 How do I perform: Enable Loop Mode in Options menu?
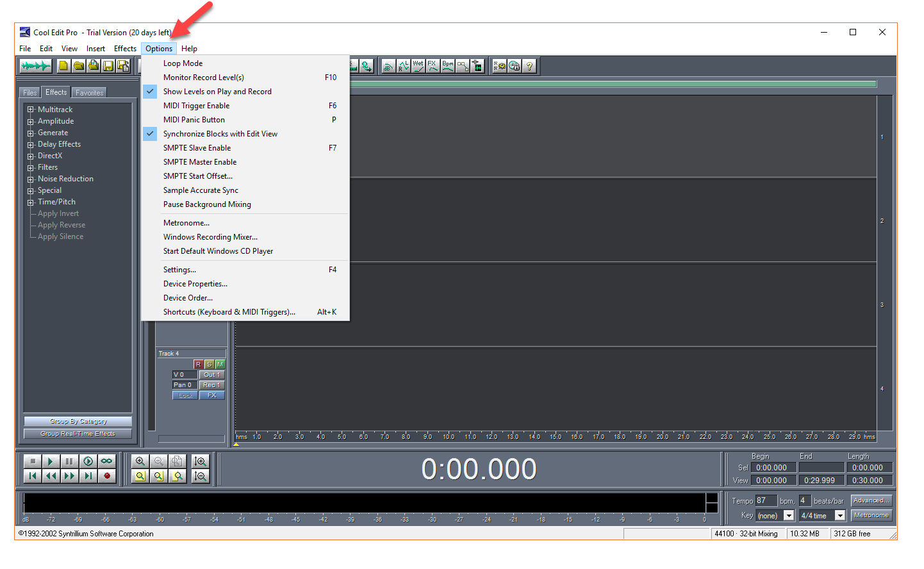(245, 63)
